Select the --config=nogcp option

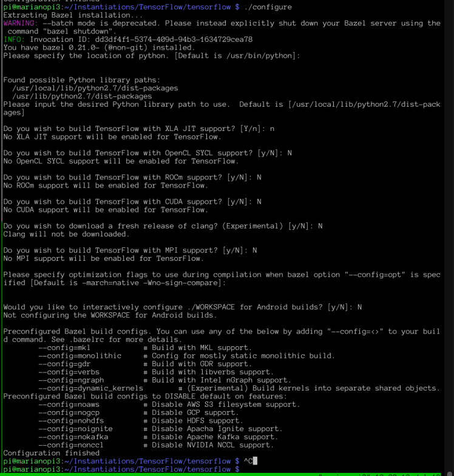pos(69,413)
